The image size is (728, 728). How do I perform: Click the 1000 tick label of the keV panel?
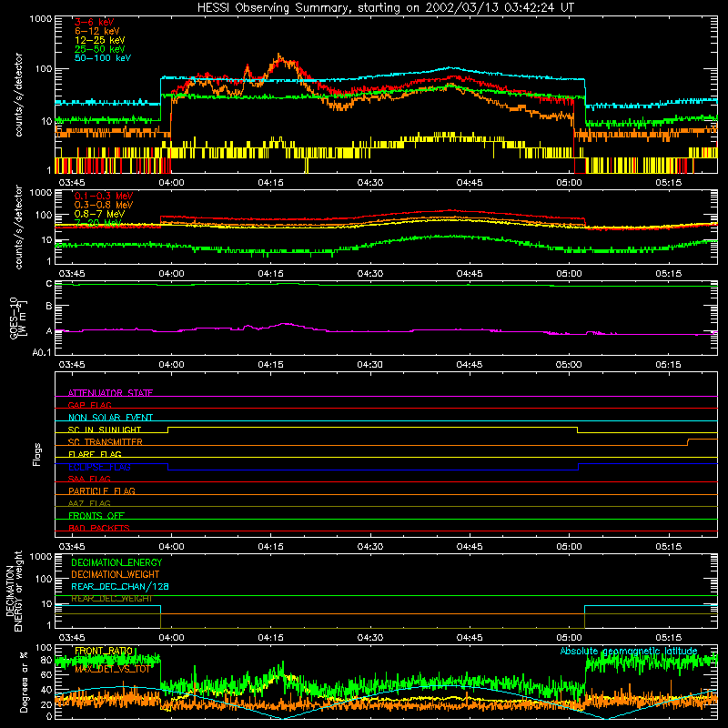point(41,19)
